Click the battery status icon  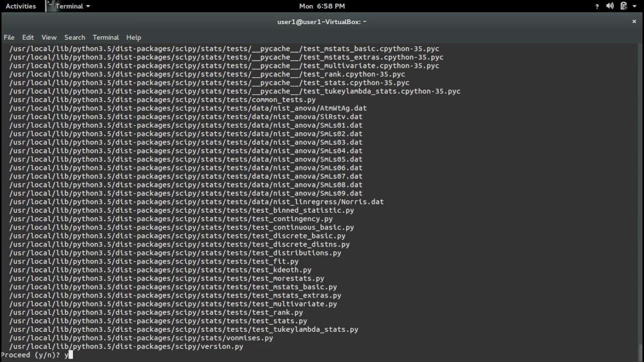click(x=624, y=6)
